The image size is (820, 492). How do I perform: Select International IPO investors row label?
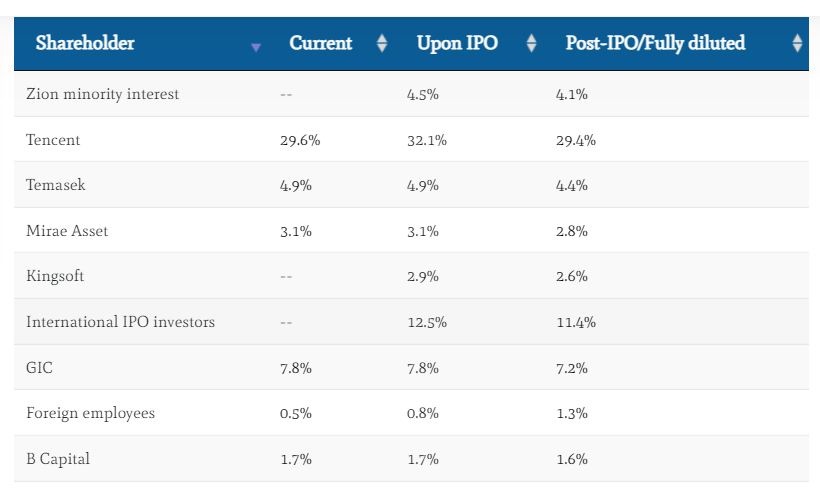(120, 322)
